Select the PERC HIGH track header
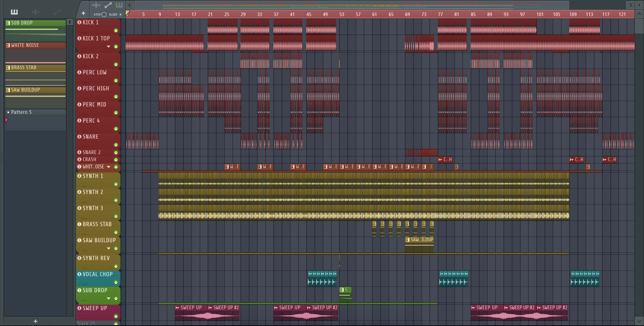This screenshot has width=644, height=326. (x=98, y=92)
